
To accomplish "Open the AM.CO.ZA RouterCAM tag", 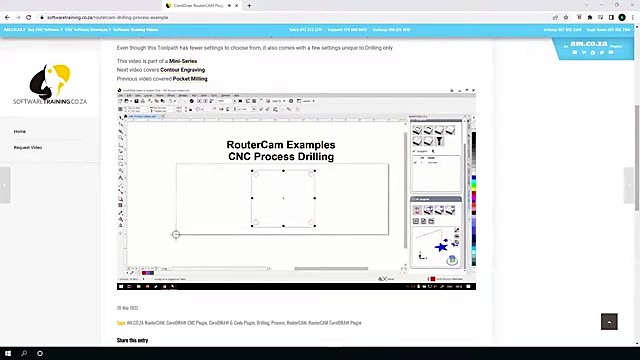I will pyautogui.click(x=146, y=323).
